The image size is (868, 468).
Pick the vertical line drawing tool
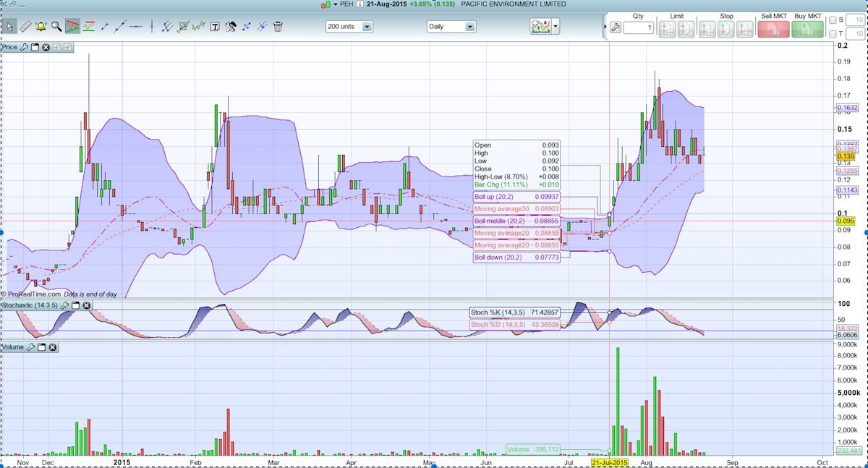tap(152, 27)
